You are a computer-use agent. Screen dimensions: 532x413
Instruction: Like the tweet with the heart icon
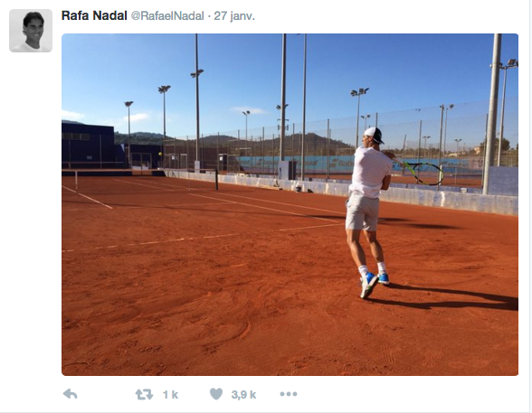pos(216,394)
